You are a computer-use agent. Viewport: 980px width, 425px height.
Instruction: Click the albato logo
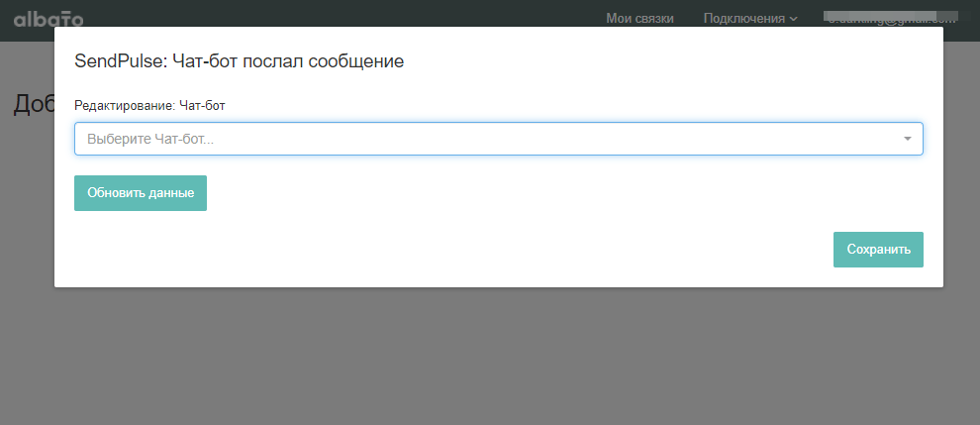click(49, 19)
